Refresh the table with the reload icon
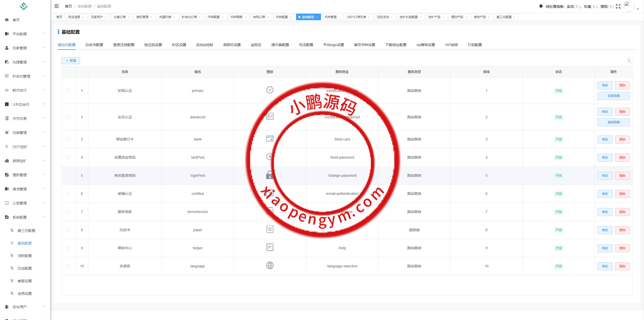The height and width of the screenshot is (320, 644). tap(629, 61)
